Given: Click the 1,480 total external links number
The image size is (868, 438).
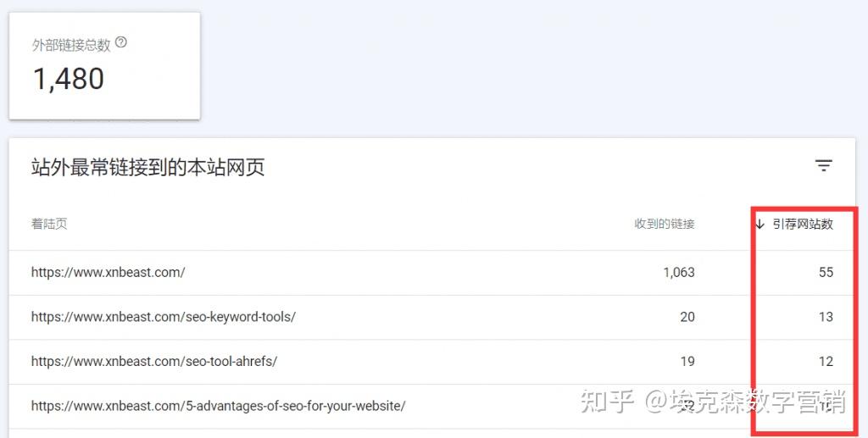Looking at the screenshot, I should tap(69, 79).
